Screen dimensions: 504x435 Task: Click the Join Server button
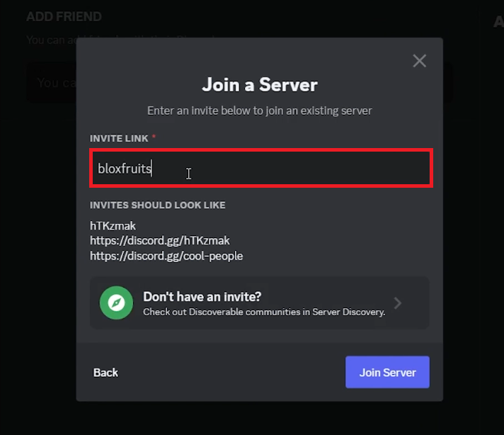(x=387, y=372)
